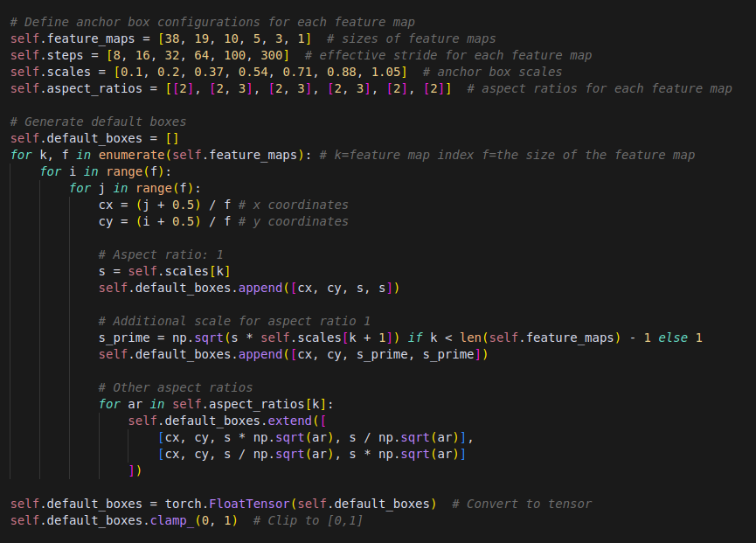
Task: Select the 1.05 value in scales
Action: click(385, 72)
